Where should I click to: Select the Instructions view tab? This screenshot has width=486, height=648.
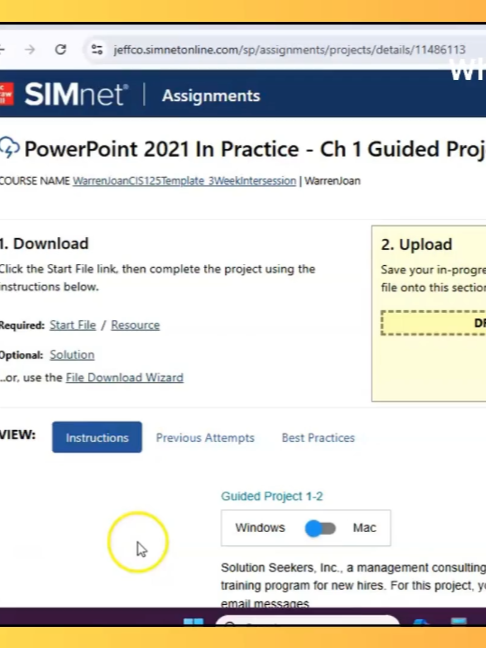(97, 437)
